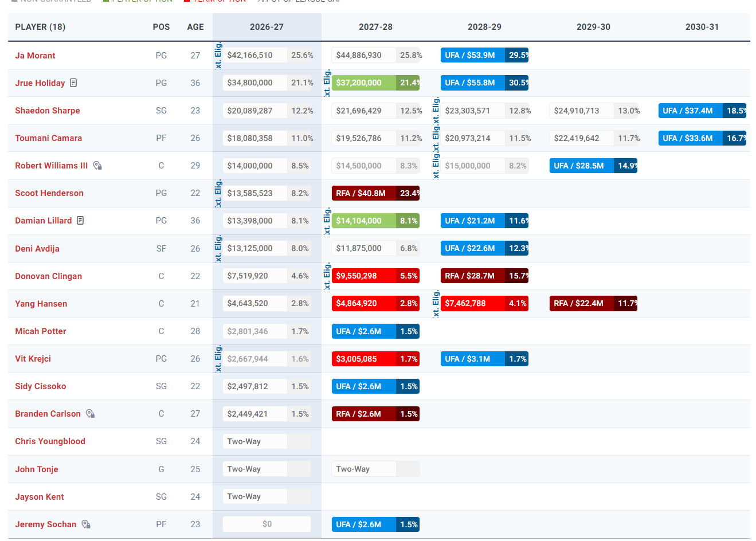Open the Robert Williams III player link
The image size is (756, 541).
tap(52, 166)
